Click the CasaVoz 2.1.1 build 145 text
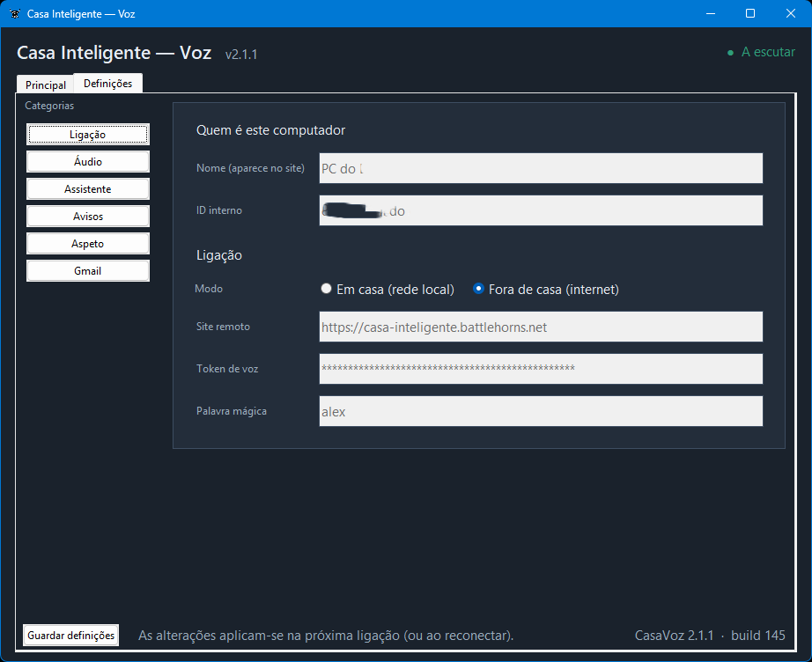The width and height of the screenshot is (812, 662). click(710, 635)
